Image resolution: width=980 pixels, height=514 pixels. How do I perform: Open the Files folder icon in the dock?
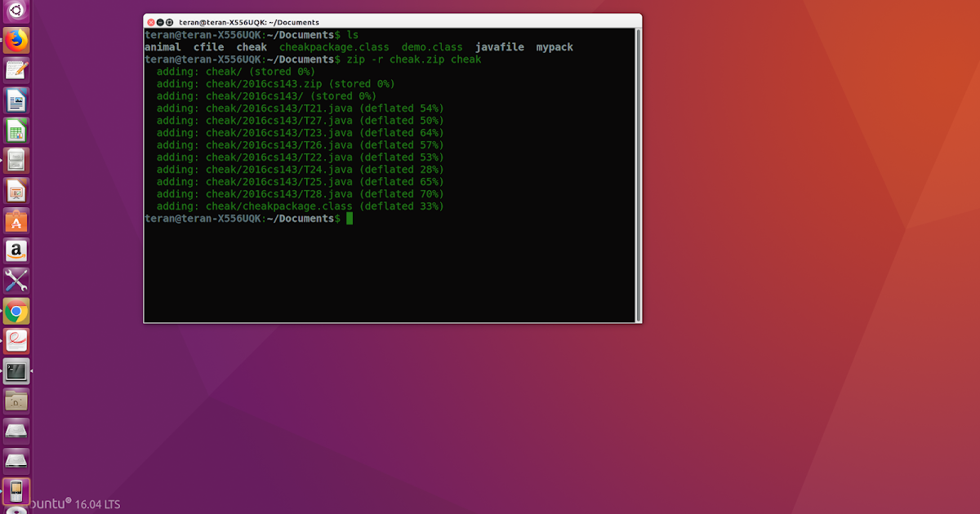coord(16,401)
